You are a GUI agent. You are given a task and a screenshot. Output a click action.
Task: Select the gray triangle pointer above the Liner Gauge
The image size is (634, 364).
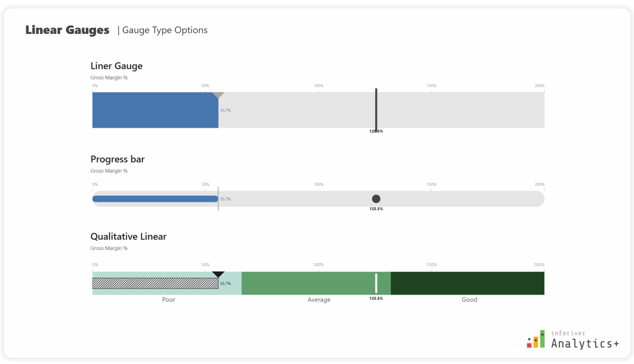point(218,95)
